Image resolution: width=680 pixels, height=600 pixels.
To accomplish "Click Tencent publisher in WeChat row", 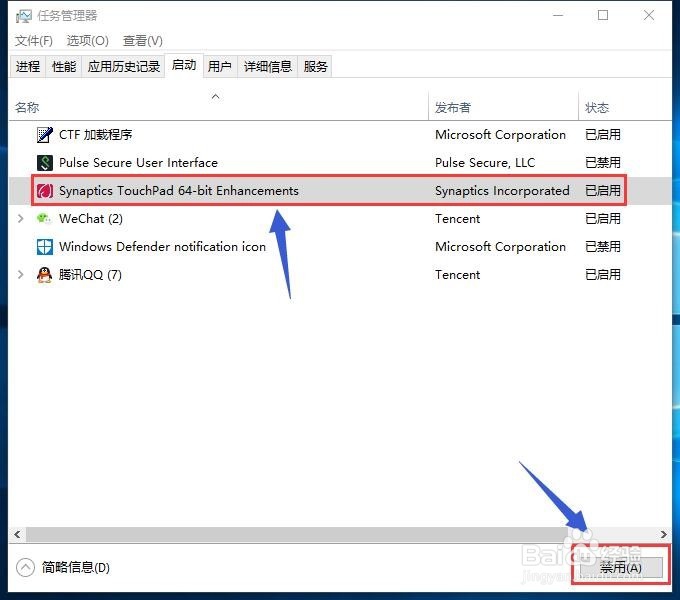I will coord(458,218).
